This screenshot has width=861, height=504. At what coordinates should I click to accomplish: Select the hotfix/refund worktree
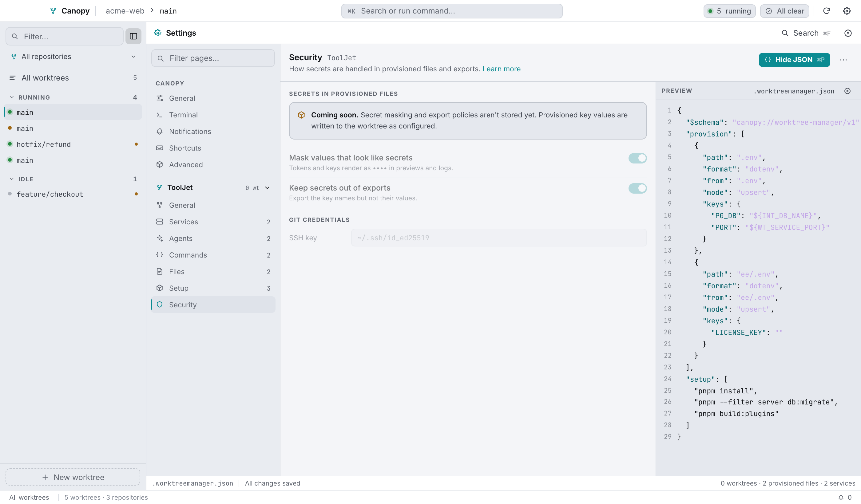point(73,144)
